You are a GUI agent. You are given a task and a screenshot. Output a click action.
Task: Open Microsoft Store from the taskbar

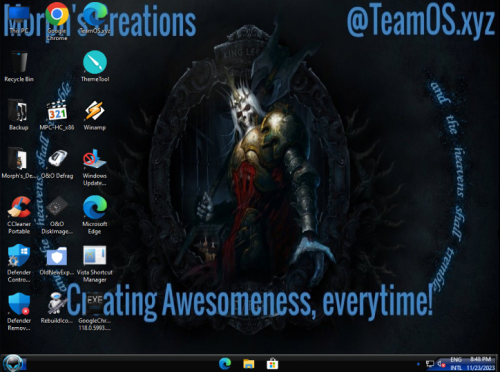click(x=272, y=364)
